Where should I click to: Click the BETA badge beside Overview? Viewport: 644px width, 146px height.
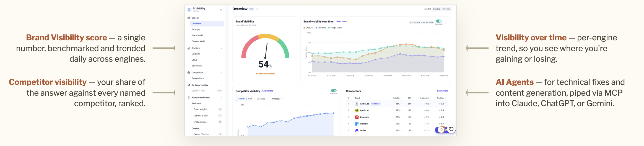(251, 9)
